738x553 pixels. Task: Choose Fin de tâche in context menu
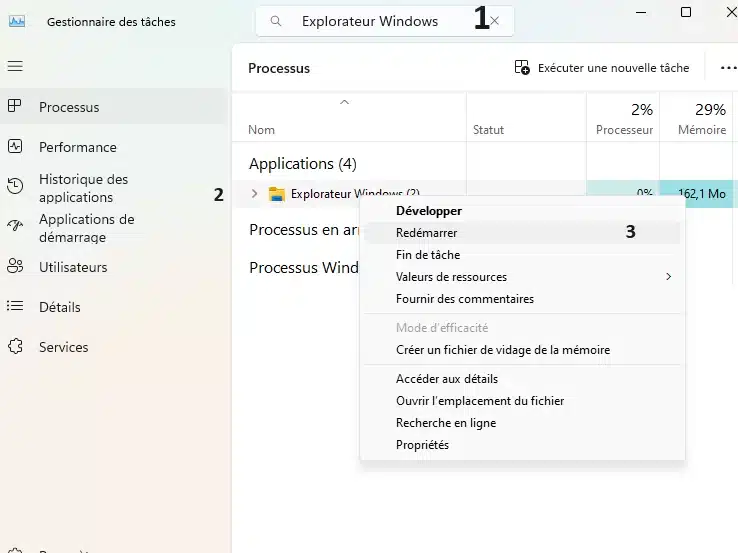tap(522, 255)
